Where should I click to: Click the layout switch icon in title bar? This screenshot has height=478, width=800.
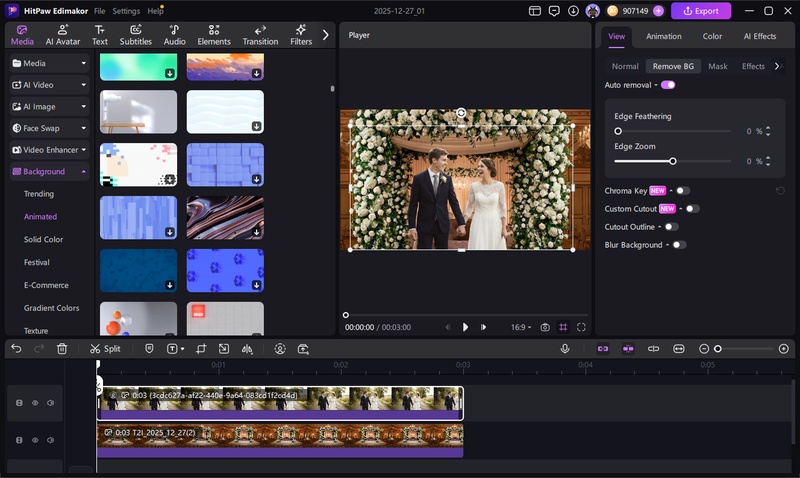535,11
